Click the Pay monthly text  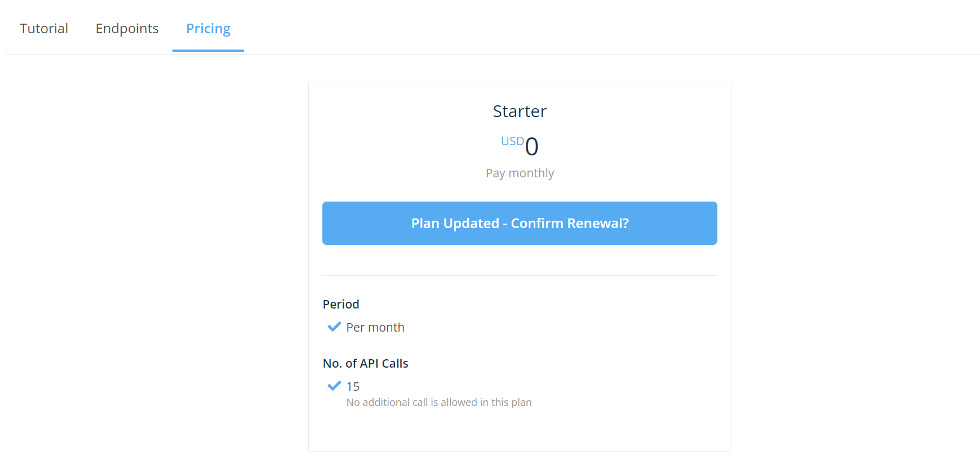point(520,173)
